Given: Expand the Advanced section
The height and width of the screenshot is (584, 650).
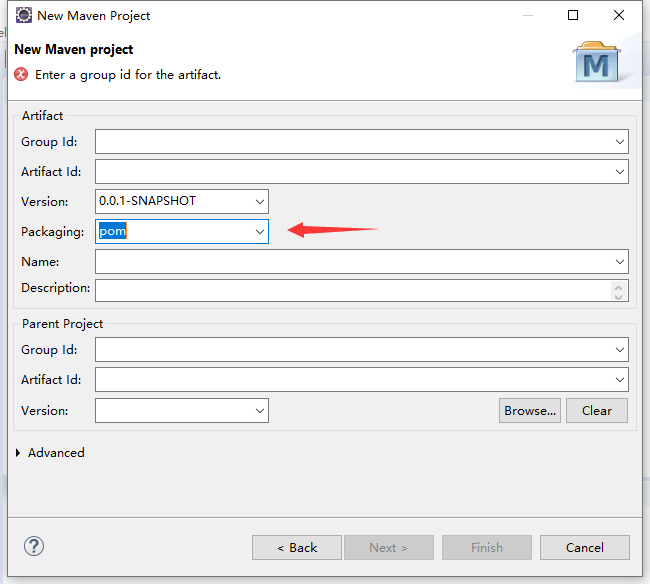Looking at the screenshot, I should [18, 453].
